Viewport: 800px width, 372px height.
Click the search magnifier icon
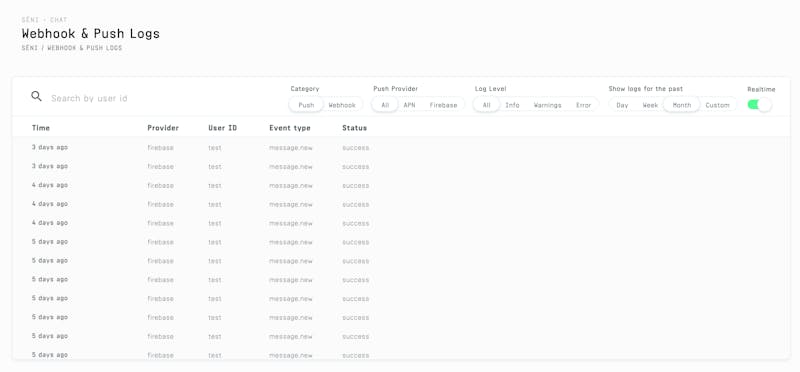(36, 96)
